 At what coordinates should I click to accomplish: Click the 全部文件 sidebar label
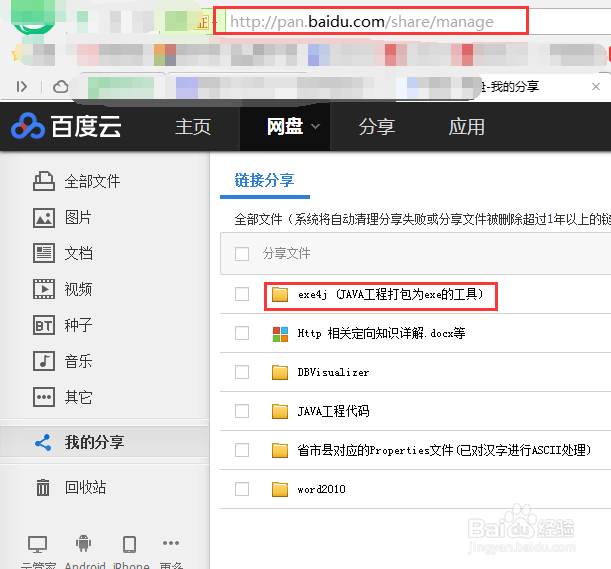click(92, 181)
